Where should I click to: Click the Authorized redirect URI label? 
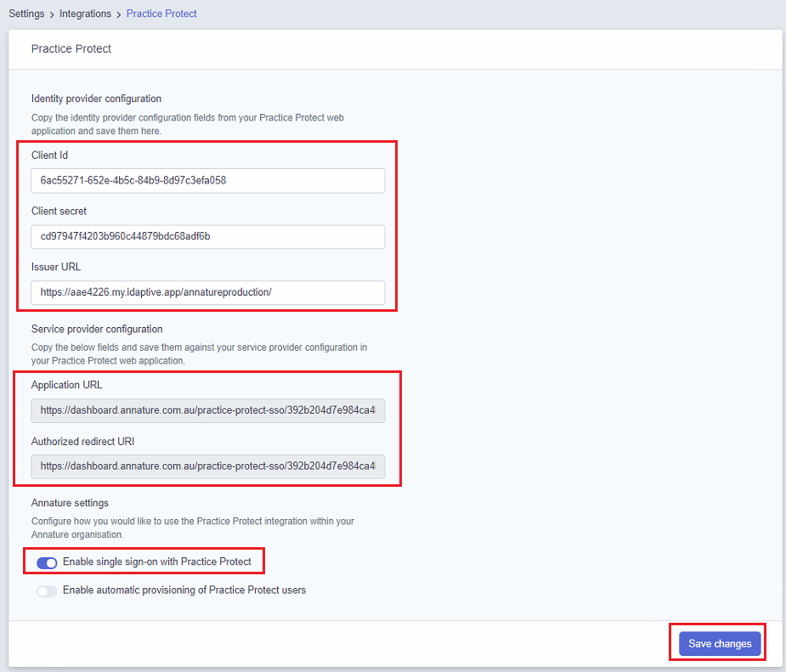[x=82, y=442]
